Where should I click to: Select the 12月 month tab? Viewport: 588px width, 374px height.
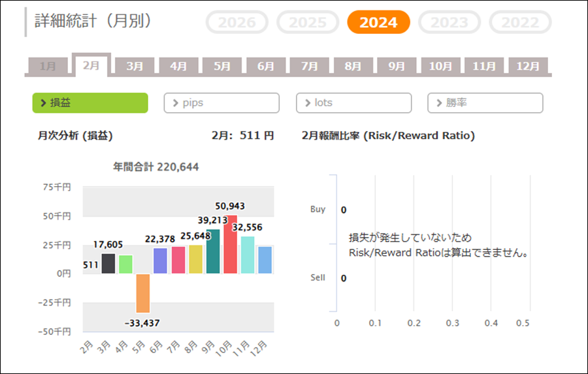click(x=528, y=66)
